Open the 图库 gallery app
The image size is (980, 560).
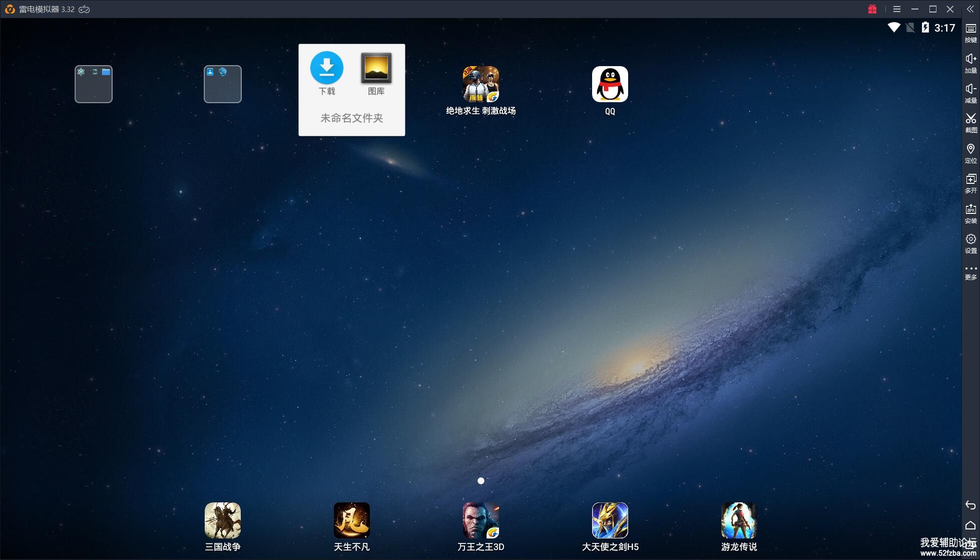point(376,68)
